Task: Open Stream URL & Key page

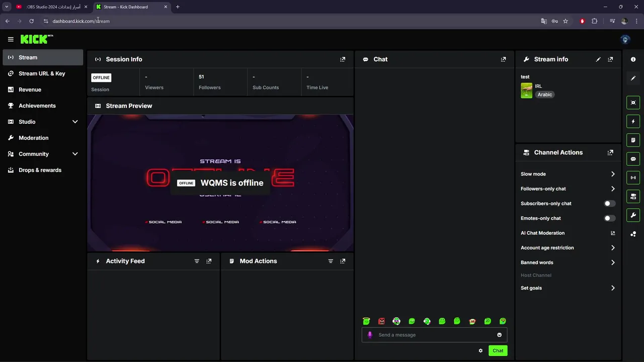Action: pos(43,73)
